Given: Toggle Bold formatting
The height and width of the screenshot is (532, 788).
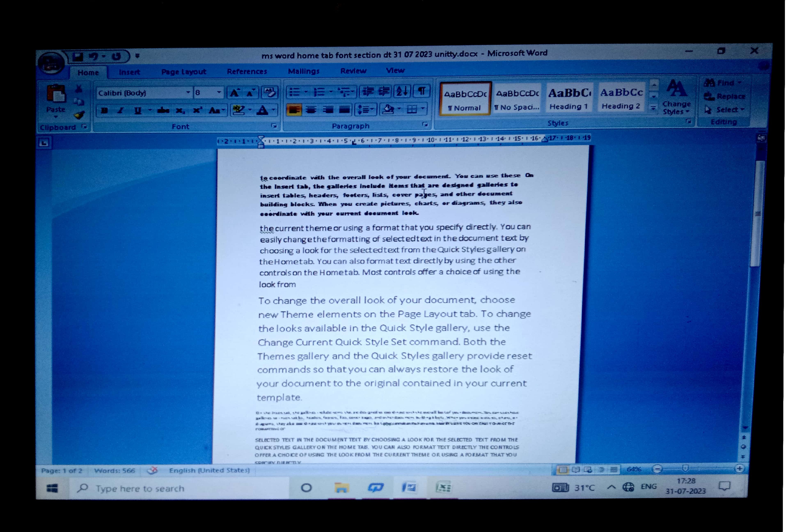Looking at the screenshot, I should [x=104, y=111].
